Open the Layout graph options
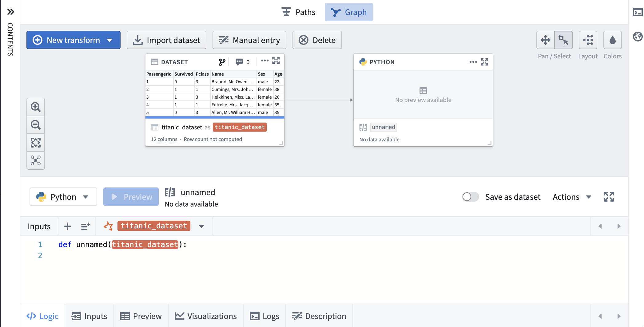Screen dimensions: 644x327 point(588,40)
